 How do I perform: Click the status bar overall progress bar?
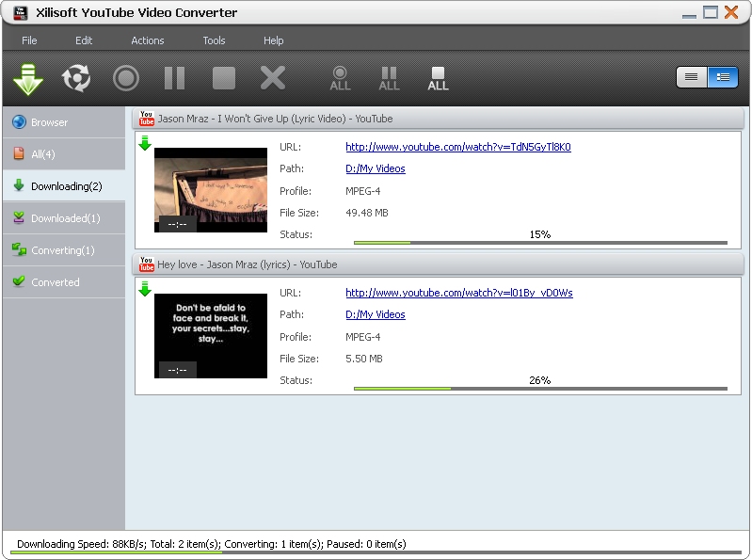point(376,552)
